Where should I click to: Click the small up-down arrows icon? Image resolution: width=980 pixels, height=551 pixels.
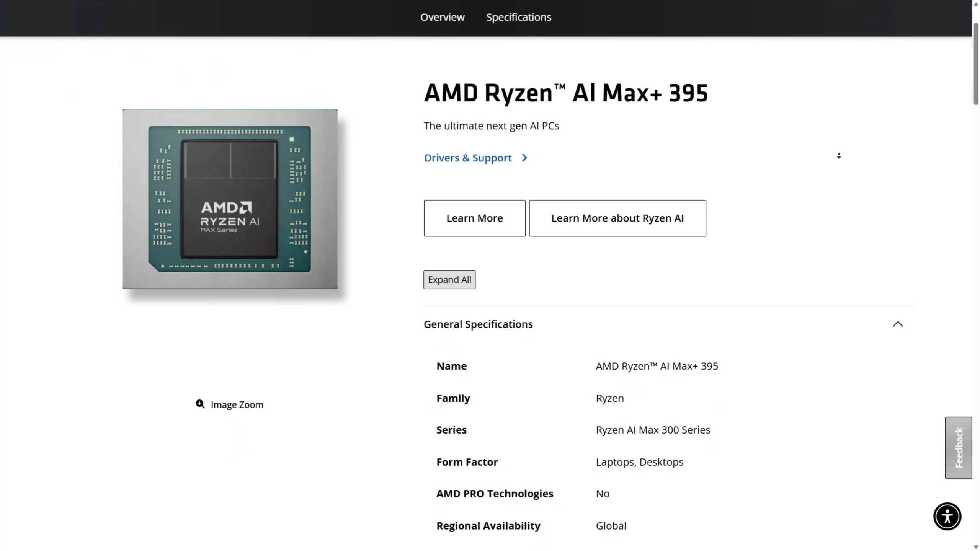pos(839,156)
